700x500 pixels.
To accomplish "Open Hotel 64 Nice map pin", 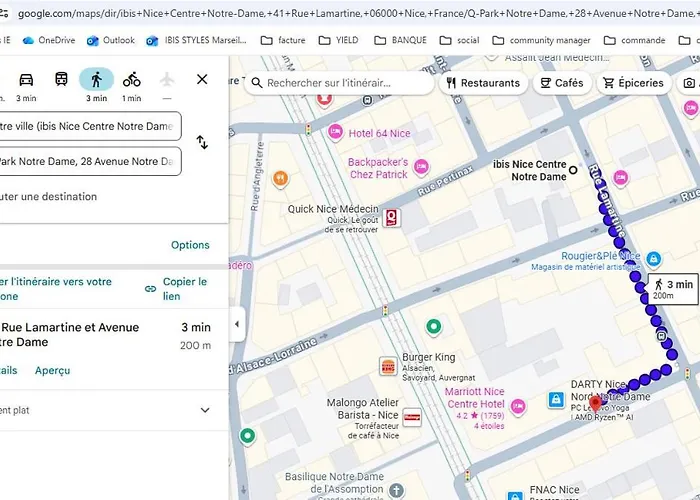I will click(x=335, y=132).
